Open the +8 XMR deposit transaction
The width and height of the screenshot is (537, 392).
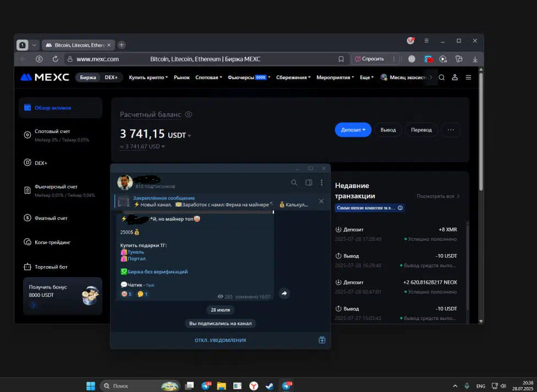click(x=396, y=234)
